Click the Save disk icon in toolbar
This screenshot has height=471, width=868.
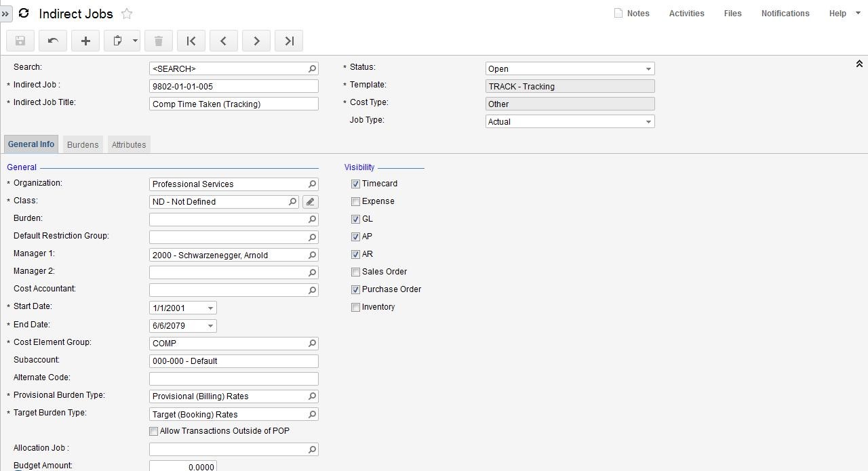[20, 41]
